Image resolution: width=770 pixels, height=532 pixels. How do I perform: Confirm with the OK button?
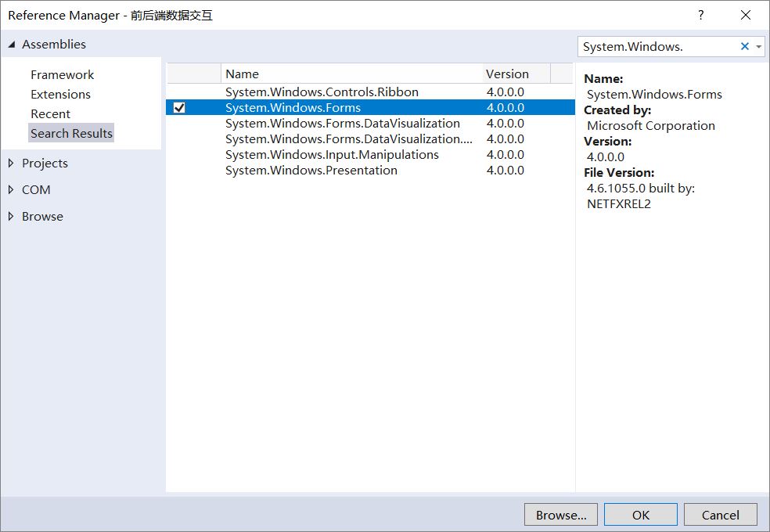(x=641, y=515)
